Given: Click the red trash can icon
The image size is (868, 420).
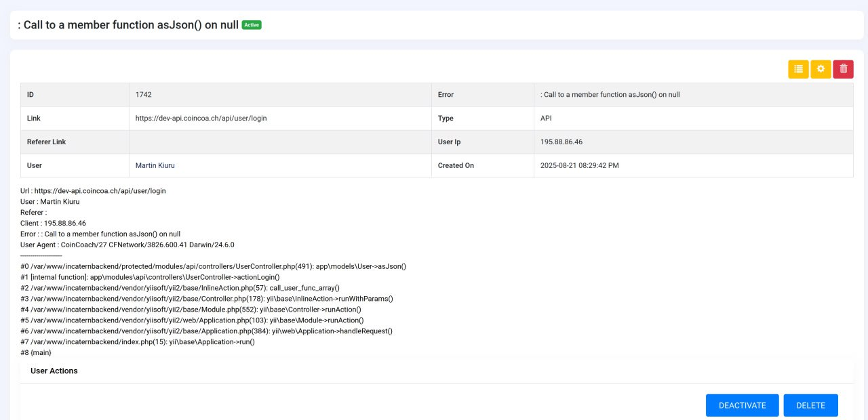Looking at the screenshot, I should (x=843, y=69).
